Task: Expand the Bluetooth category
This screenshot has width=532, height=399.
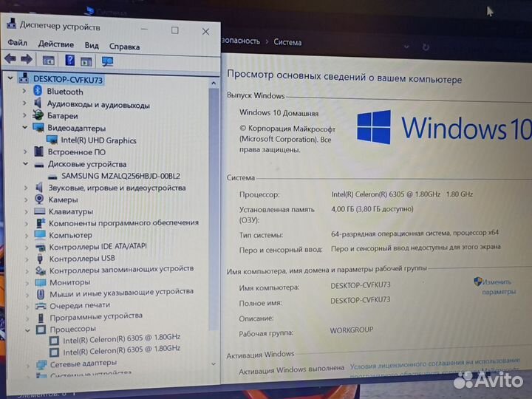Action: pyautogui.click(x=24, y=91)
